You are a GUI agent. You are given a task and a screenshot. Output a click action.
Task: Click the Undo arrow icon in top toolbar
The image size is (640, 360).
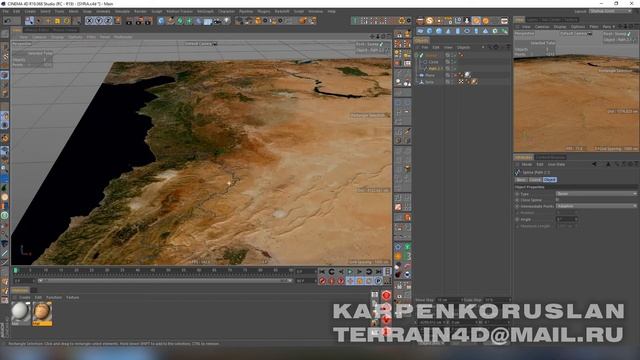[x=7, y=21]
